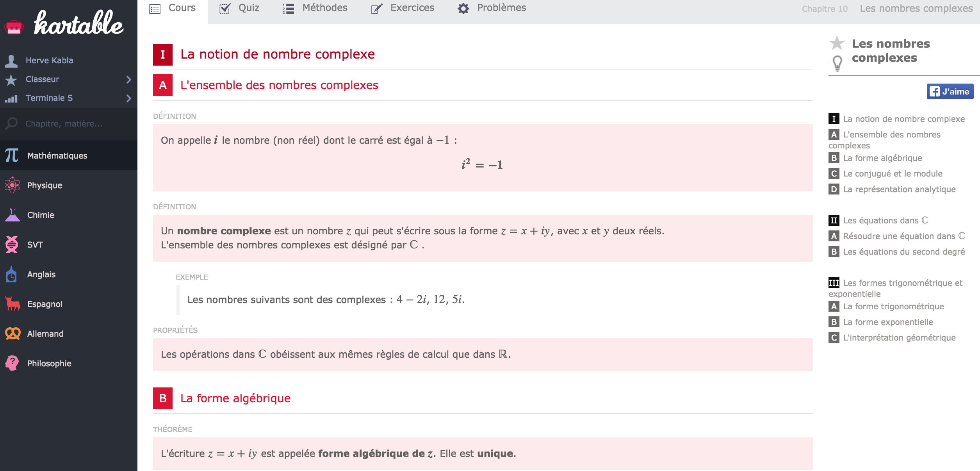The image size is (980, 471).
Task: Open Herve Kabla user profile
Action: [50, 61]
